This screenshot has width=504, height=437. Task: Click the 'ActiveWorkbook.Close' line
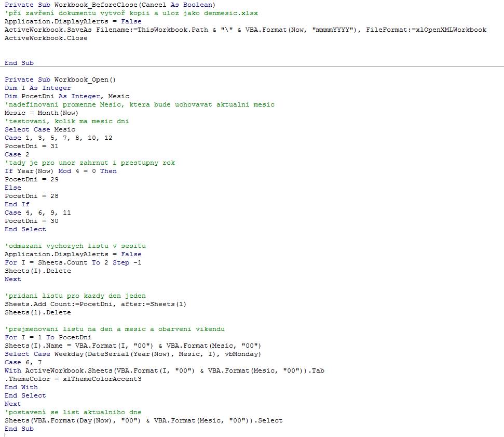pyautogui.click(x=46, y=38)
